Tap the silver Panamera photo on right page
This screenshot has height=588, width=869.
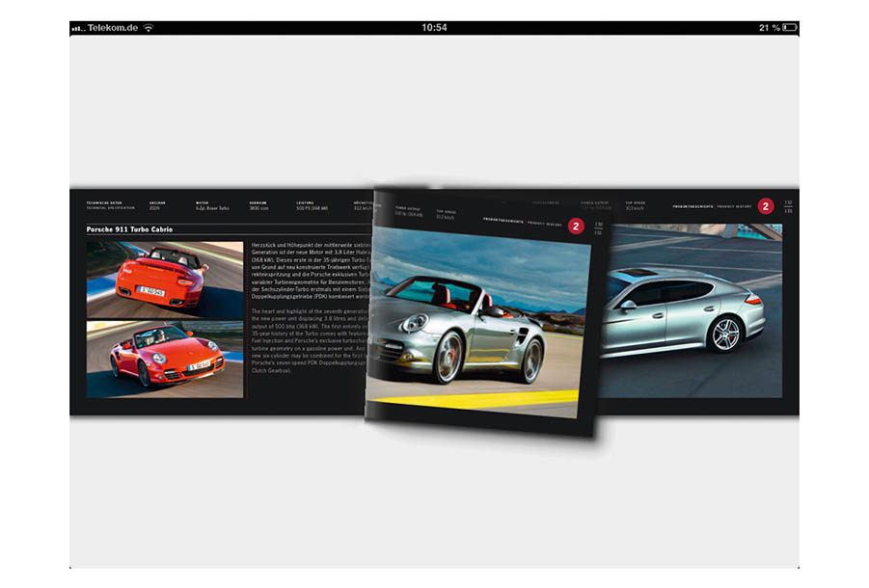pyautogui.click(x=690, y=310)
